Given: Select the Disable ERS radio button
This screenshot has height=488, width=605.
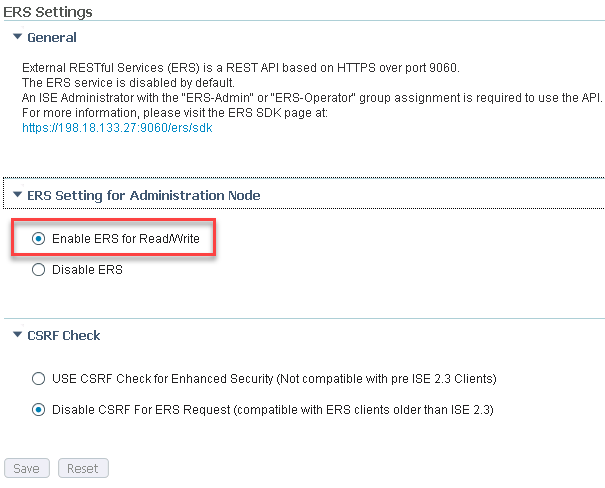Looking at the screenshot, I should [39, 269].
